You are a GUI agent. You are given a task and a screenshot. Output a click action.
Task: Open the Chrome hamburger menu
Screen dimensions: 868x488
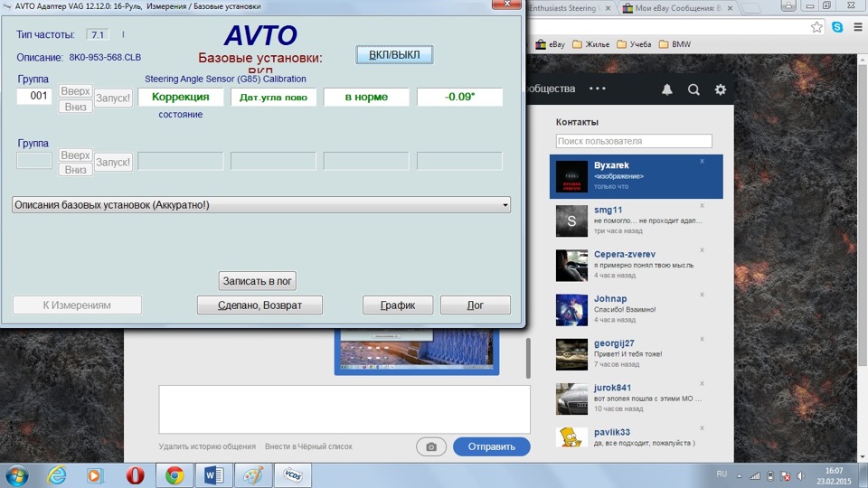coord(857,27)
